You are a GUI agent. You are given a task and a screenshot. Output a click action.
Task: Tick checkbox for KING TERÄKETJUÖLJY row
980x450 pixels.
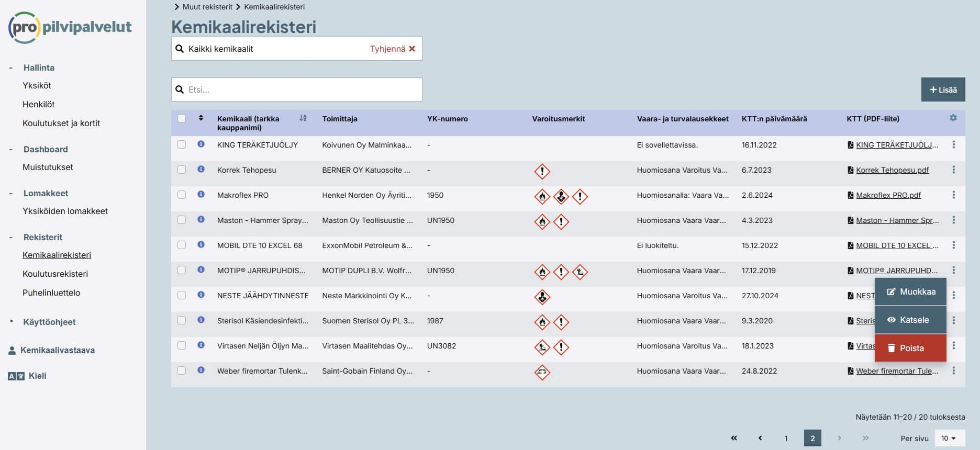(182, 144)
